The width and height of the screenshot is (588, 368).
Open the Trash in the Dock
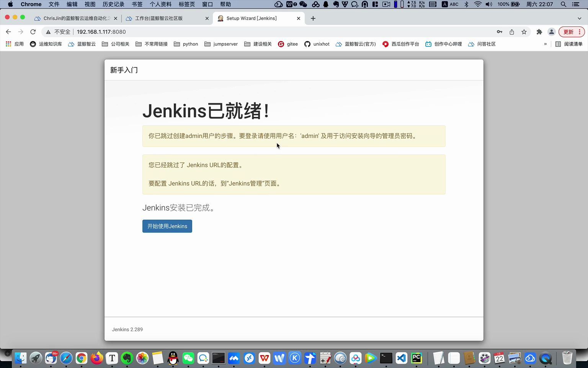[x=567, y=358]
